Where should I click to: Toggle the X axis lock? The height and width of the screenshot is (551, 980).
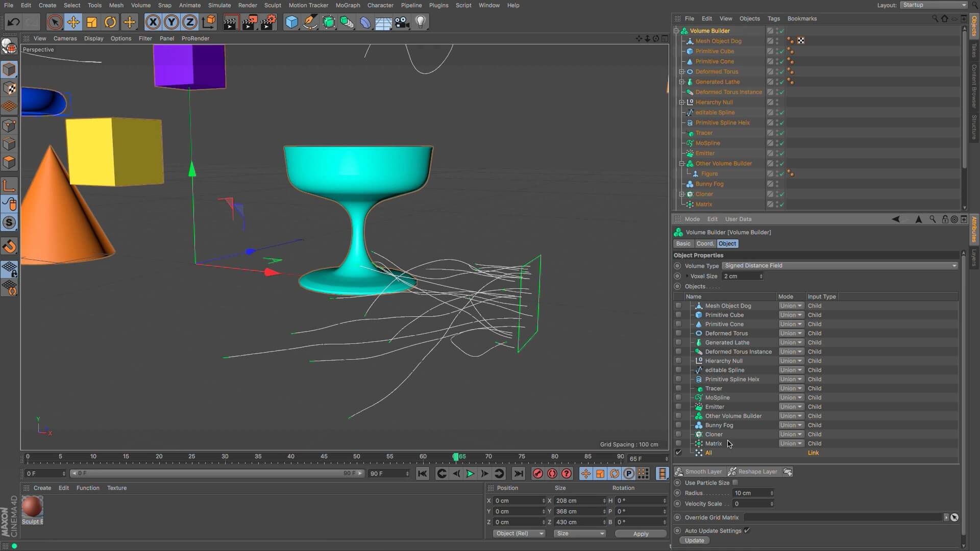point(153,22)
